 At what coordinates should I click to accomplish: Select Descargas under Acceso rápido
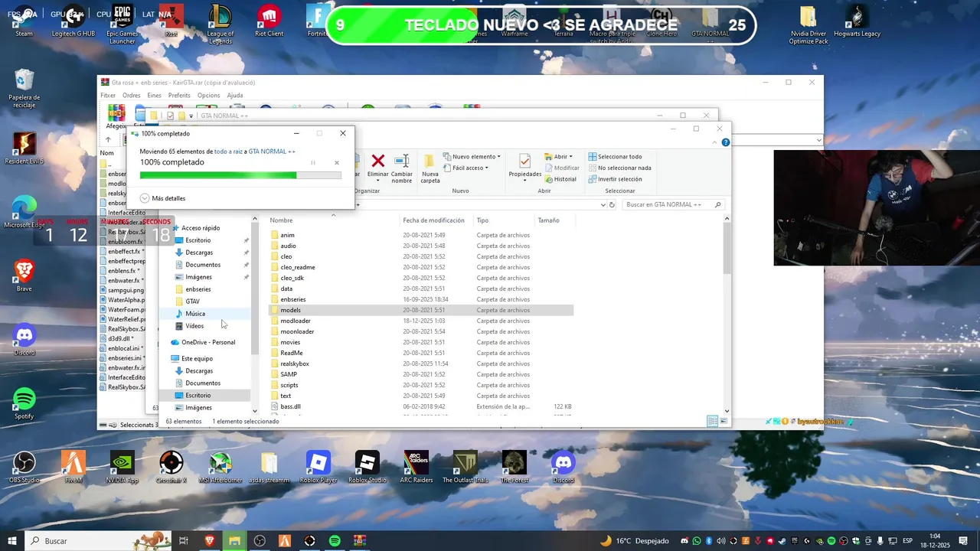[199, 253]
